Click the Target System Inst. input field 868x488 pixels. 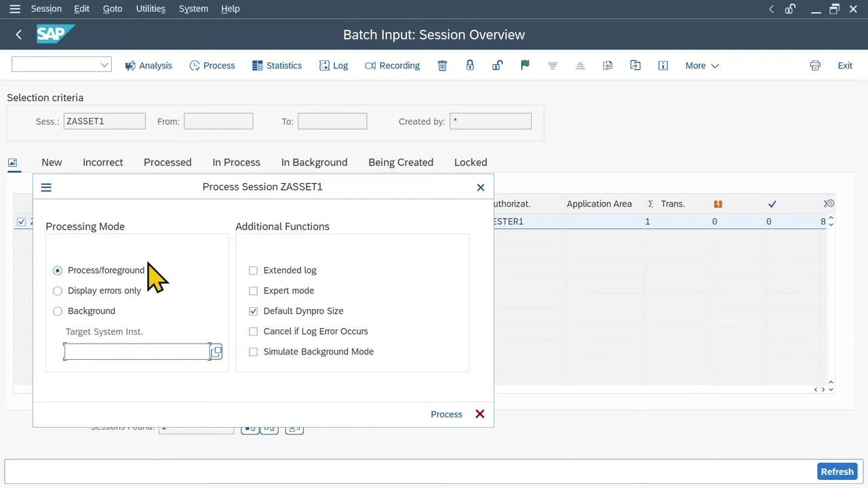coord(137,351)
